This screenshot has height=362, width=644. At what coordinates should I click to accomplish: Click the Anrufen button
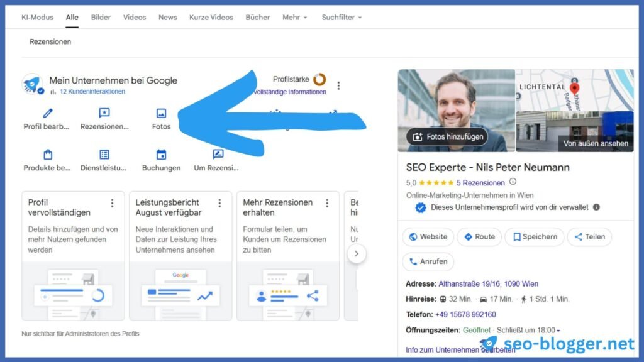click(x=428, y=261)
